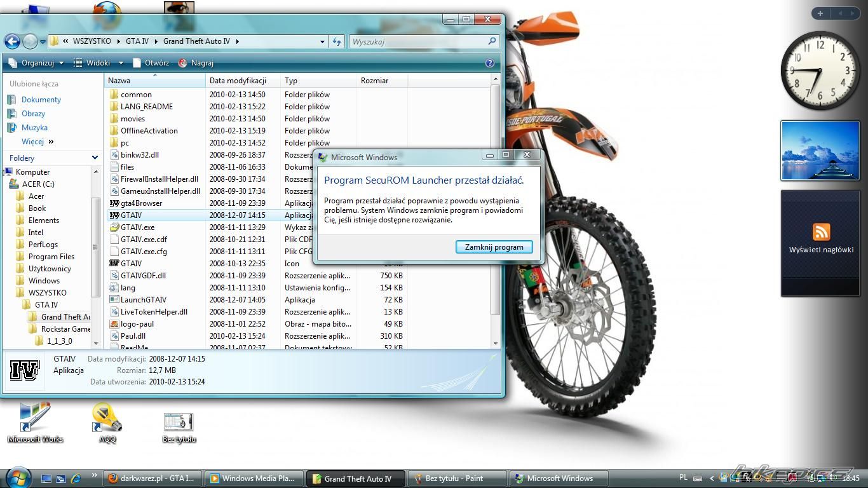Click Otwórz in the Explorer toolbar
Screen dimensions: 868x488
tap(151, 63)
